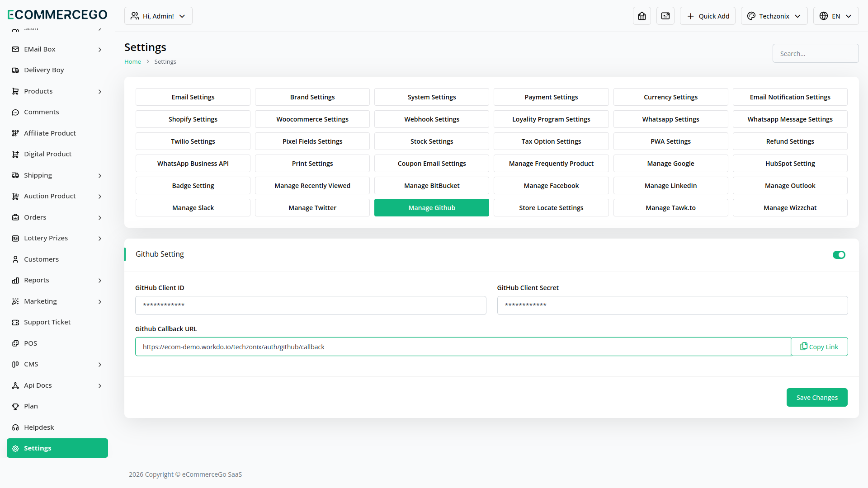
Task: Expand the Lottery Prizes chevron
Action: (100, 238)
